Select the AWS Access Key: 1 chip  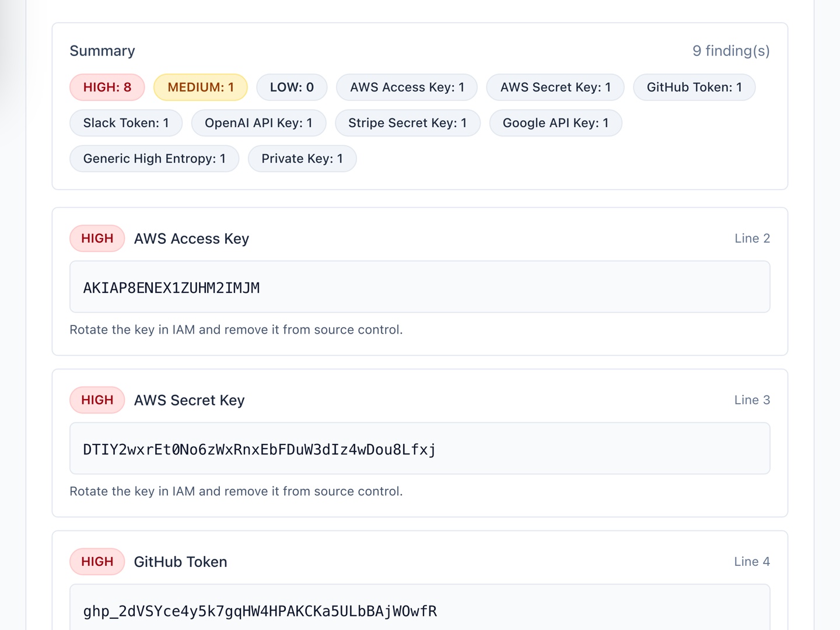pos(407,87)
